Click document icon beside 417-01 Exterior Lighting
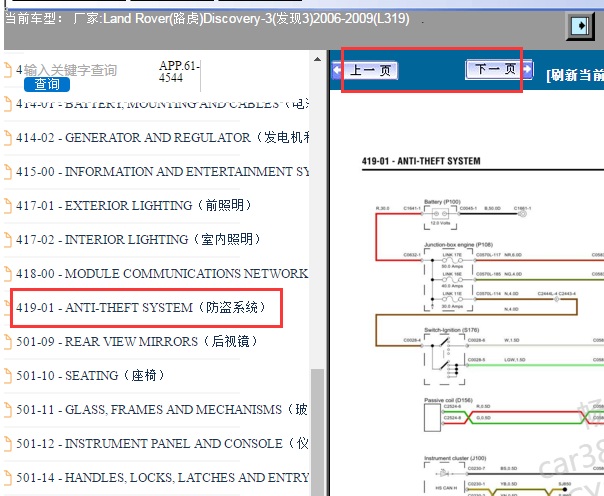This screenshot has width=604, height=496. [x=8, y=205]
